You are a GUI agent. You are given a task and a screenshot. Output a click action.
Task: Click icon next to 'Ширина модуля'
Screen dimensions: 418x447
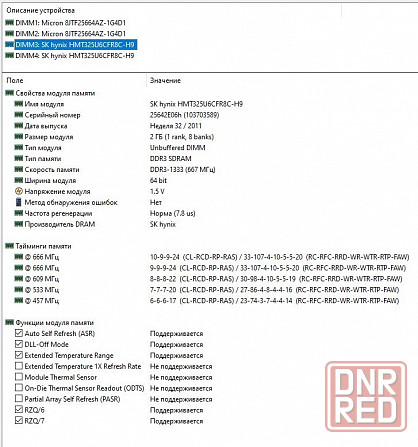(x=19, y=180)
